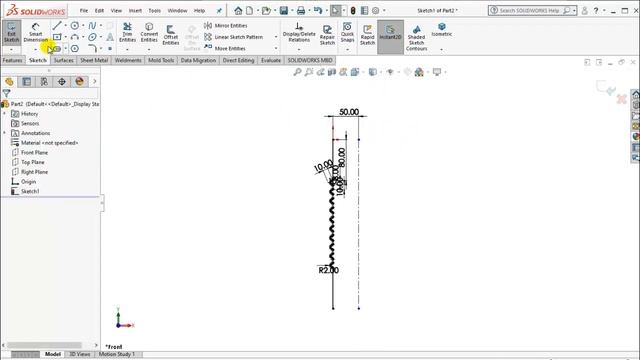Click the Search SOLIDWORKS Help field
Viewport: 640px width, 360px height.
point(529,11)
